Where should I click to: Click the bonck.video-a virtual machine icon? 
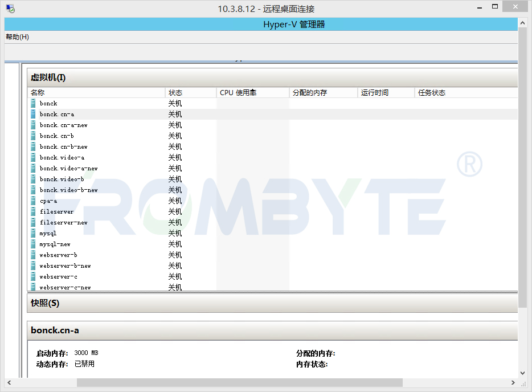click(34, 158)
